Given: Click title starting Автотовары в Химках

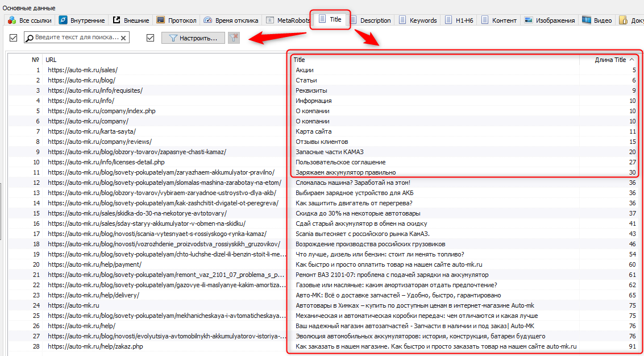Looking at the screenshot, I should coord(415,305).
